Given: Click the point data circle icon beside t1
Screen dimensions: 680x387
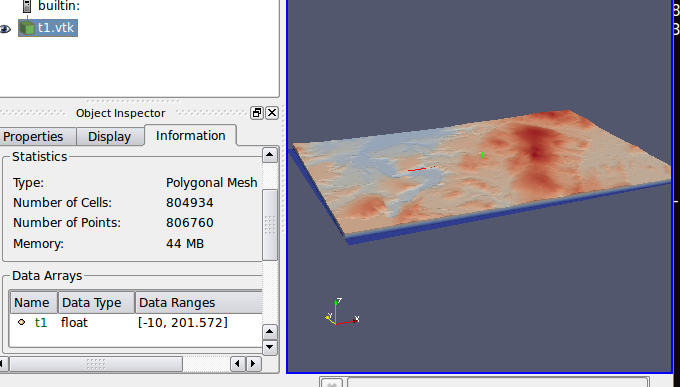Looking at the screenshot, I should point(21,322).
